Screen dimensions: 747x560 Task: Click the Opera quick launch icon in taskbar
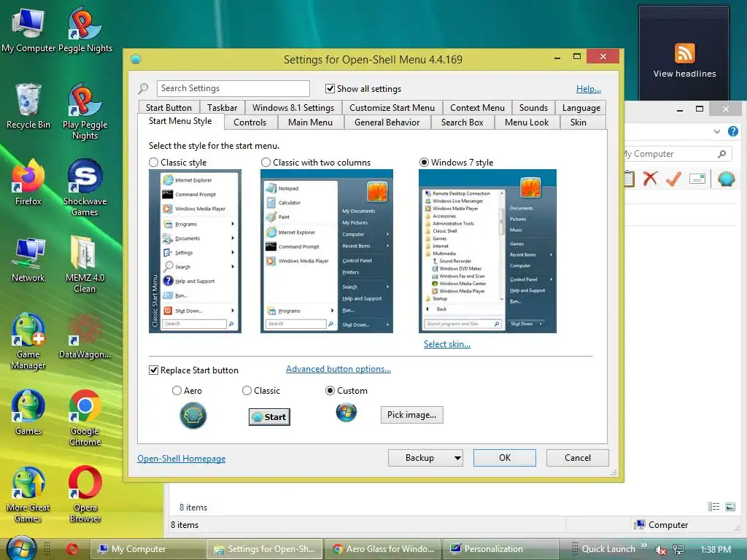[x=72, y=549]
